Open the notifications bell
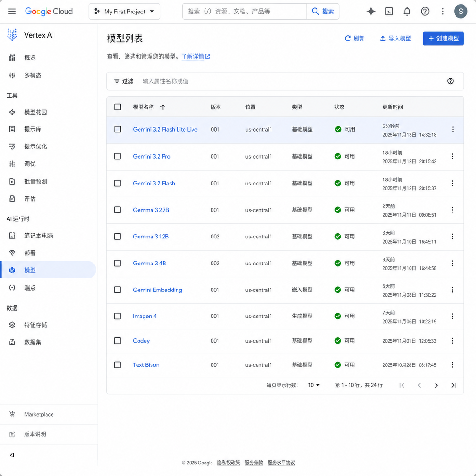The width and height of the screenshot is (476, 476). click(x=407, y=12)
